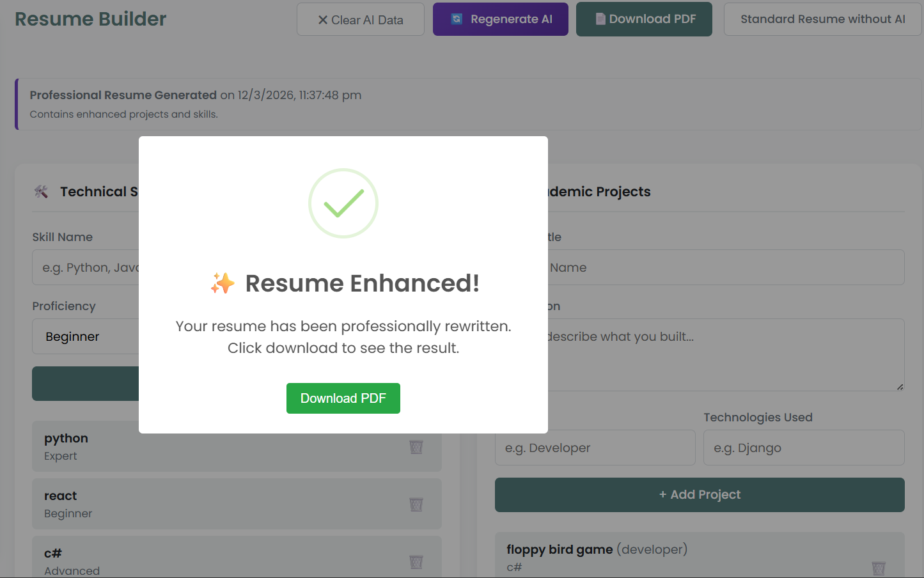Click the project description text area

[723, 355]
